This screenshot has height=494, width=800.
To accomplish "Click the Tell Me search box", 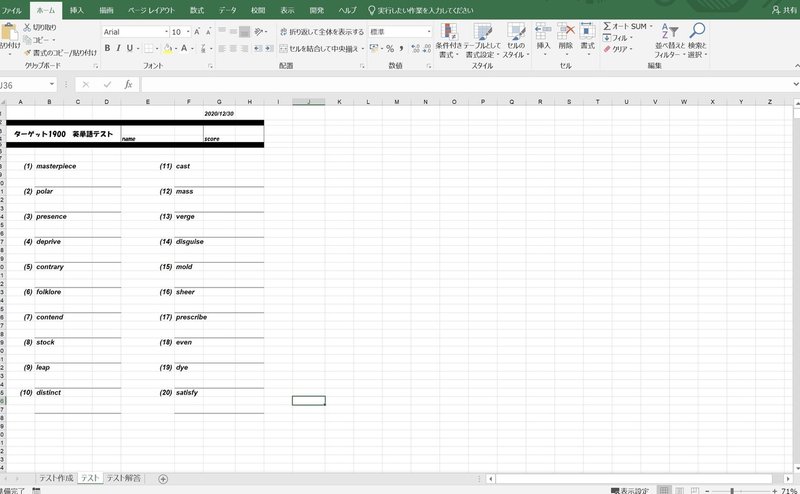I will click(421, 10).
